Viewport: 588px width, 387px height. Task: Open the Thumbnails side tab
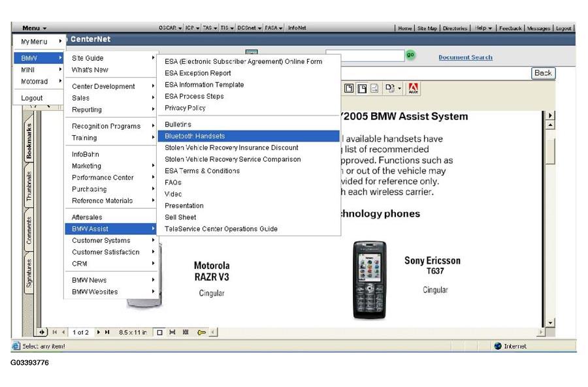[29, 186]
